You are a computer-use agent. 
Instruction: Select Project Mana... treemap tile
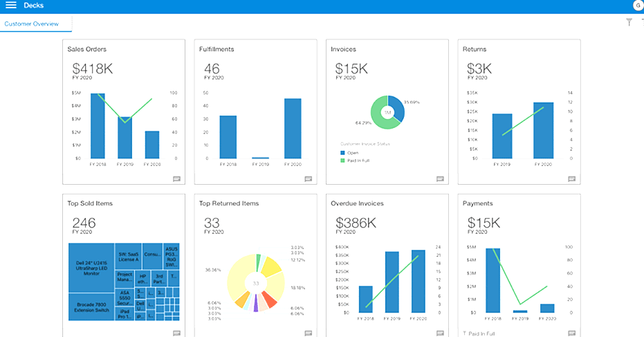[125, 278]
